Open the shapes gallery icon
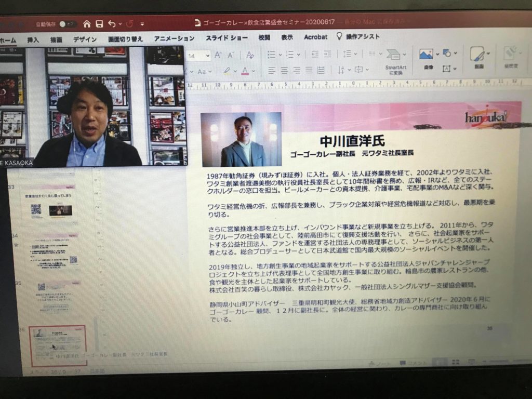 pyautogui.click(x=447, y=53)
